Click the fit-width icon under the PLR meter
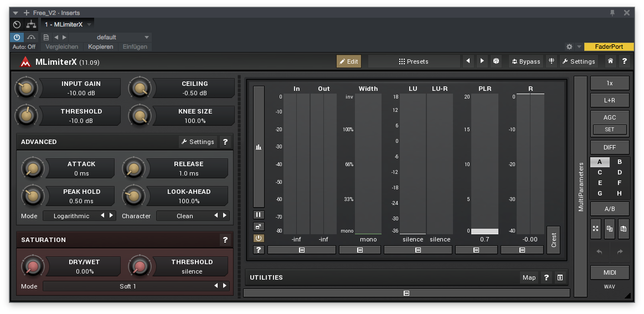 click(x=476, y=250)
